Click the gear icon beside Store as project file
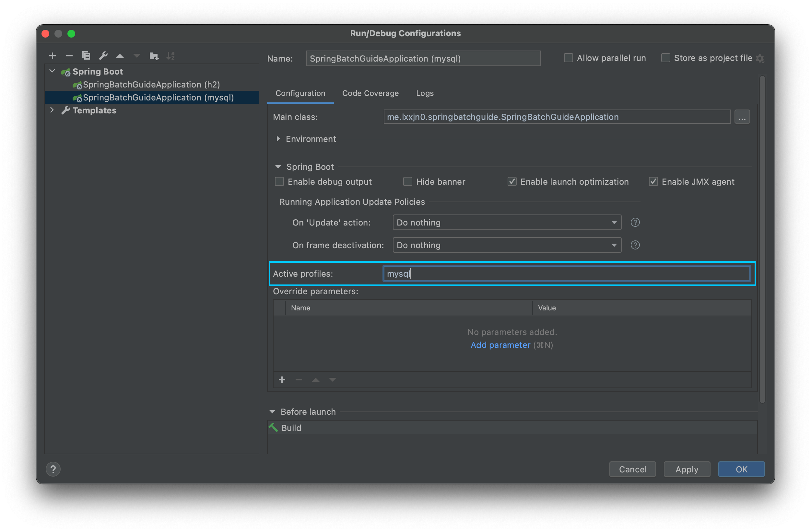 click(x=760, y=59)
